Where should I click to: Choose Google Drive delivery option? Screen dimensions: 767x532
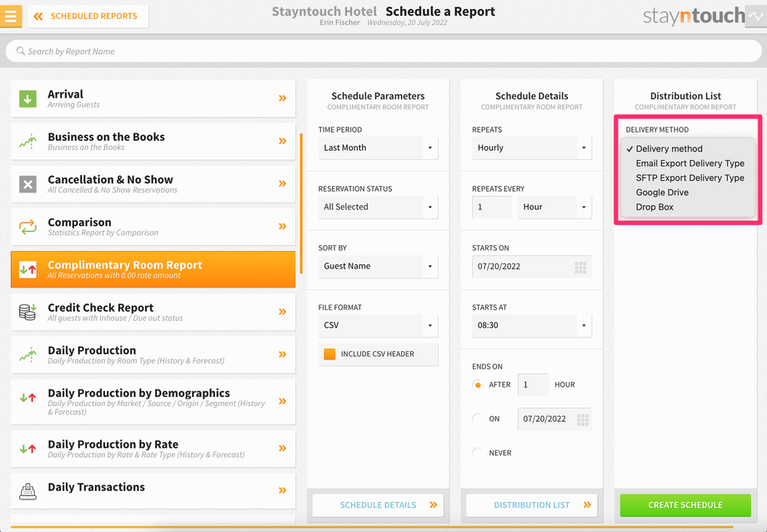(x=688, y=193)
